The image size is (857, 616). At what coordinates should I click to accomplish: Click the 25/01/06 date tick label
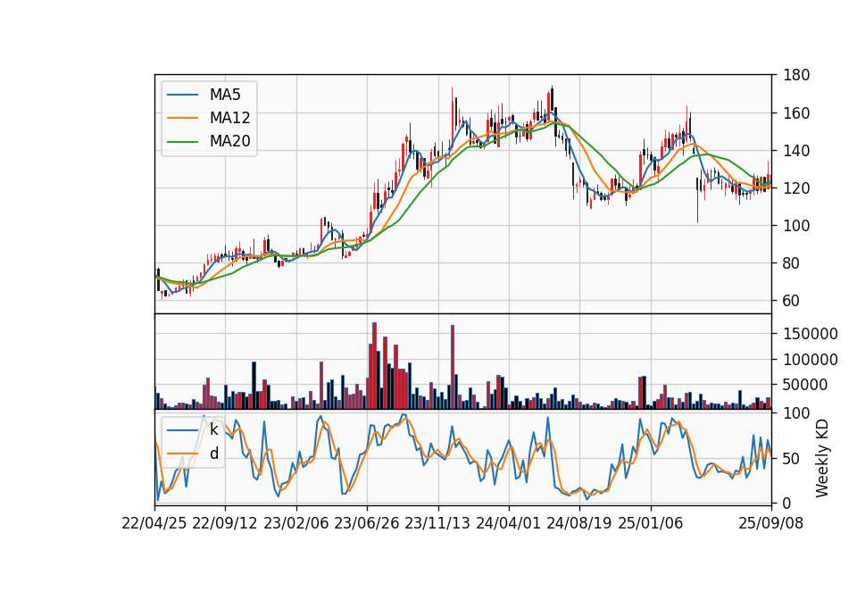pos(651,523)
